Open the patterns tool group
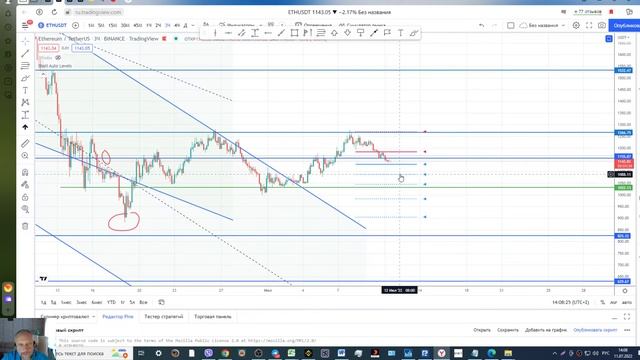 tap(25, 102)
